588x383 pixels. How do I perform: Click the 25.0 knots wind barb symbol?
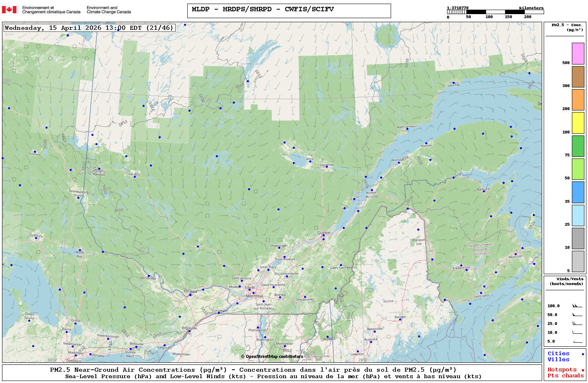coord(577,324)
